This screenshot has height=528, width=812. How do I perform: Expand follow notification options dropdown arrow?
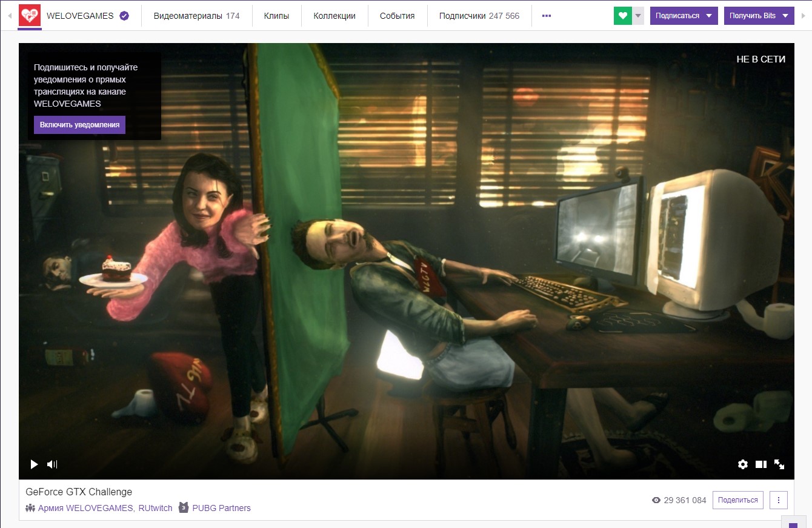tap(637, 16)
